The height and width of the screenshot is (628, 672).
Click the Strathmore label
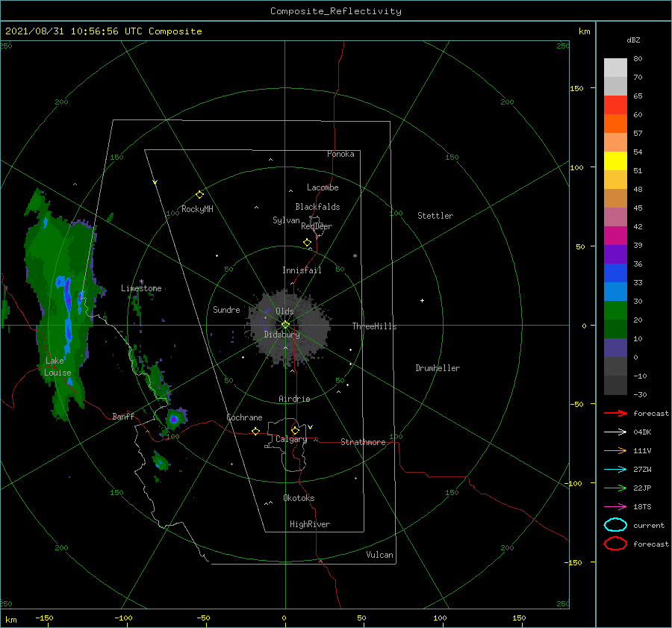click(x=363, y=442)
